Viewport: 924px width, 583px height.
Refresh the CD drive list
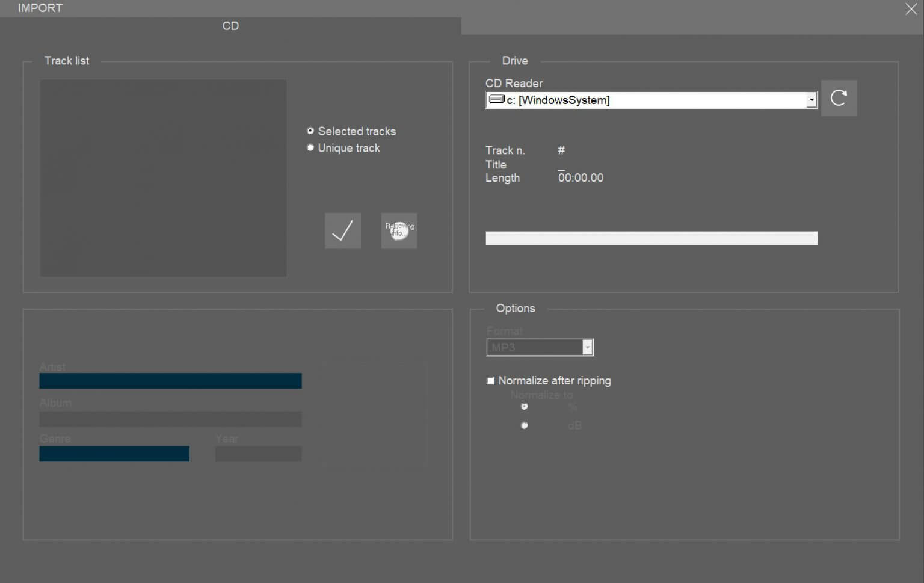839,98
